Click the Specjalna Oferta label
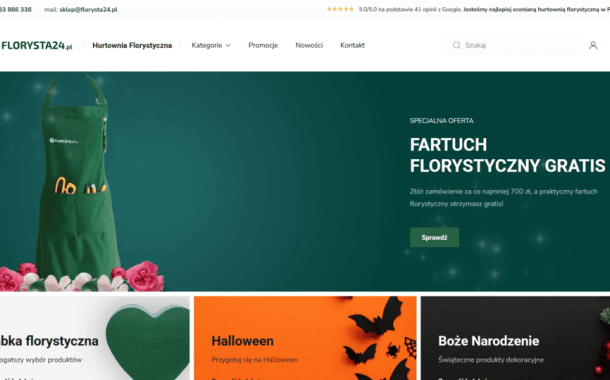The width and height of the screenshot is (610, 380). (x=442, y=121)
